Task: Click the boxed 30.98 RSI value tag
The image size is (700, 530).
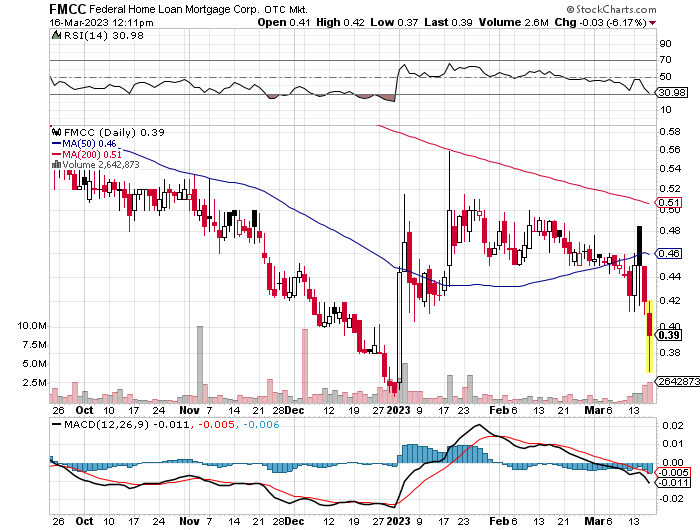Action: click(x=672, y=92)
